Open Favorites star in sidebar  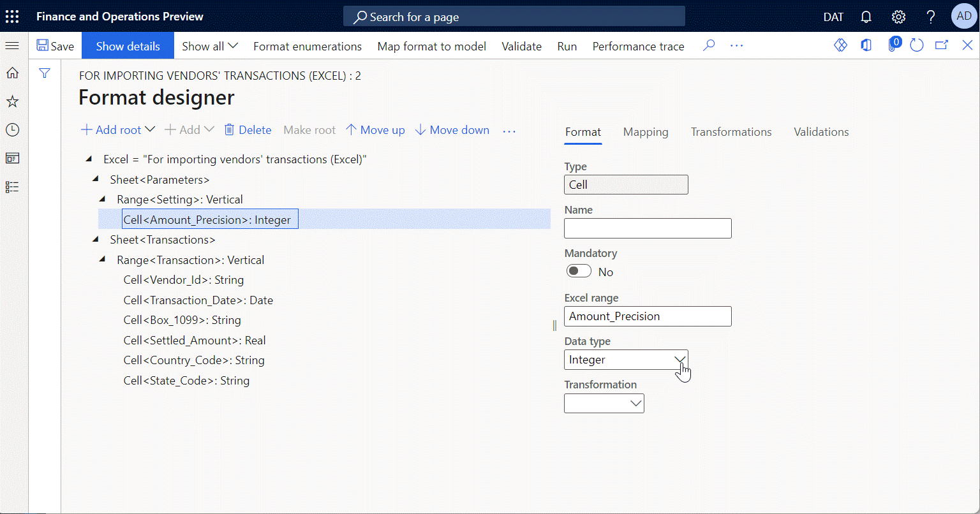coord(12,101)
